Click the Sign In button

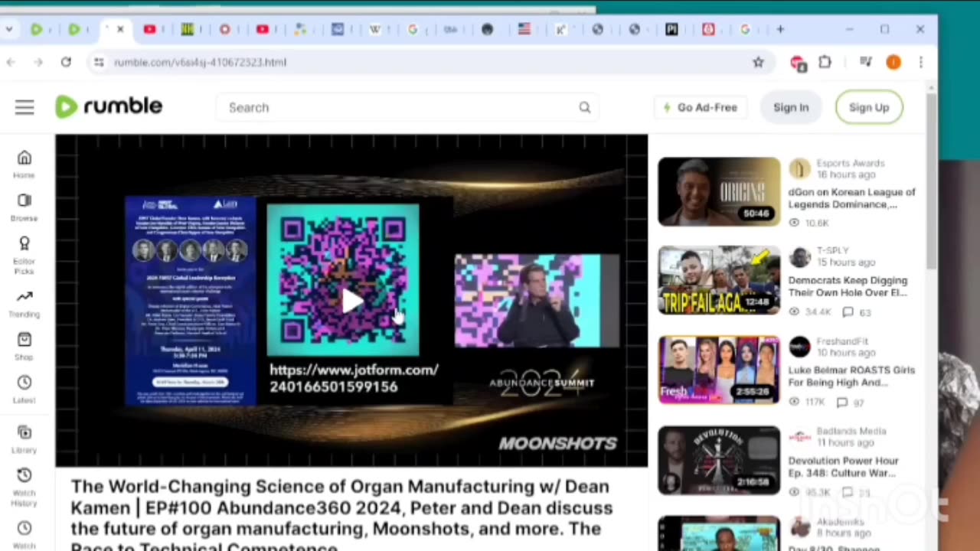point(791,107)
